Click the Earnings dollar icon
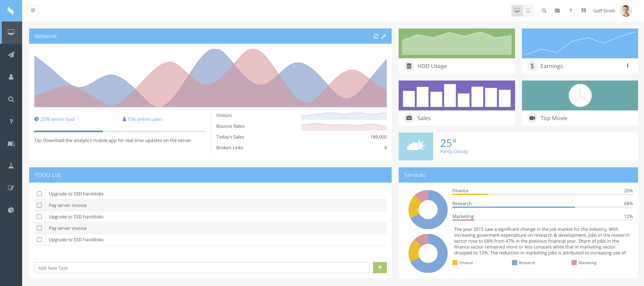 click(532, 66)
